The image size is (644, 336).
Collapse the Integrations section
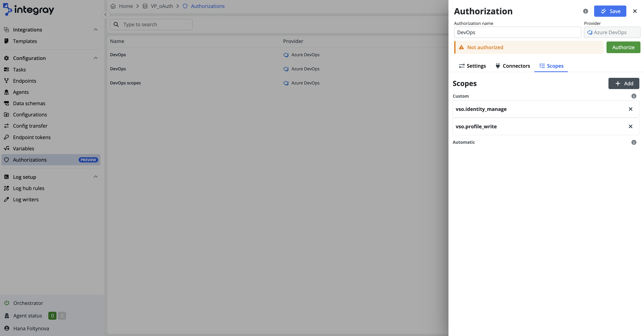(96, 30)
